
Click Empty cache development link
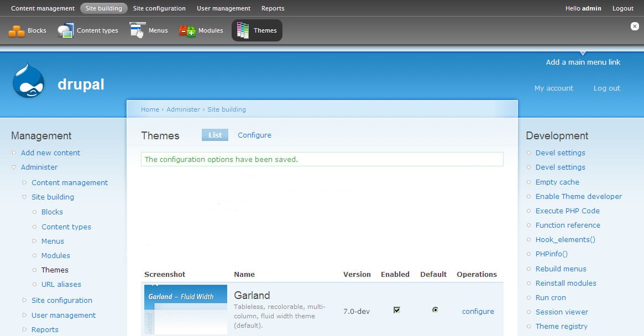pos(557,182)
